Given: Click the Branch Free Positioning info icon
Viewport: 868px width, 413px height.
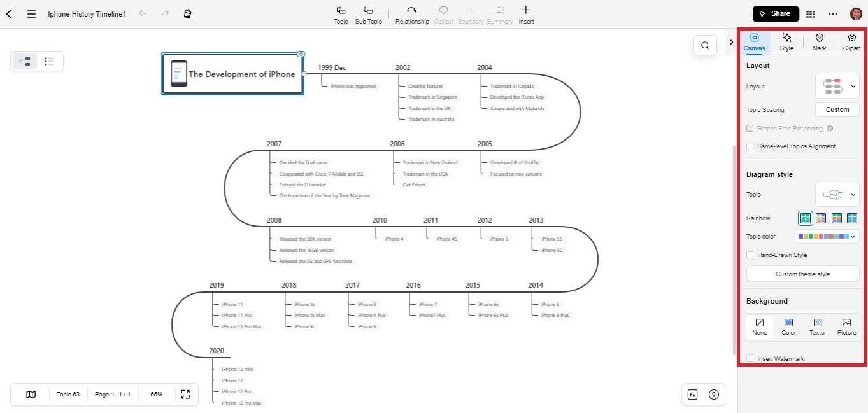Looking at the screenshot, I should click(x=829, y=128).
